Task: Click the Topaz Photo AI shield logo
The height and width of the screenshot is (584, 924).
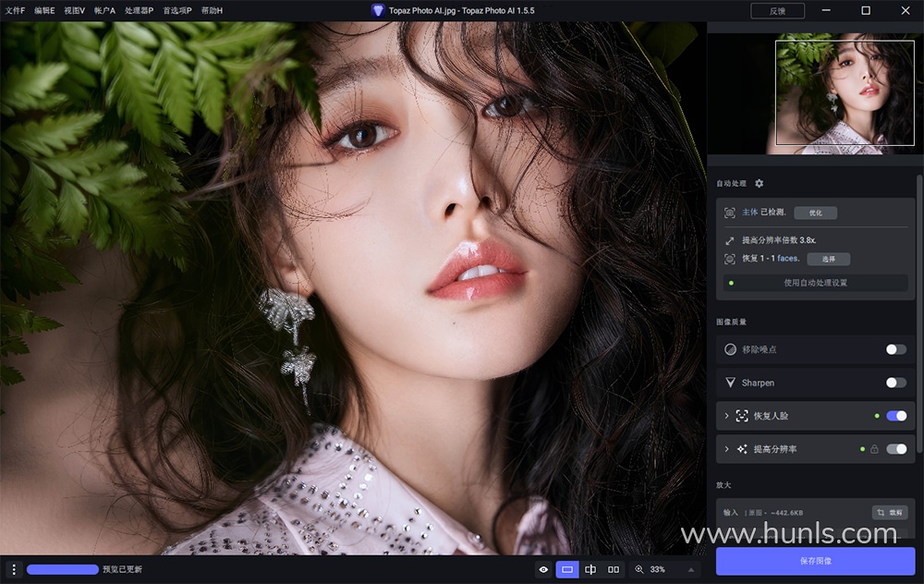Action: pyautogui.click(x=378, y=10)
